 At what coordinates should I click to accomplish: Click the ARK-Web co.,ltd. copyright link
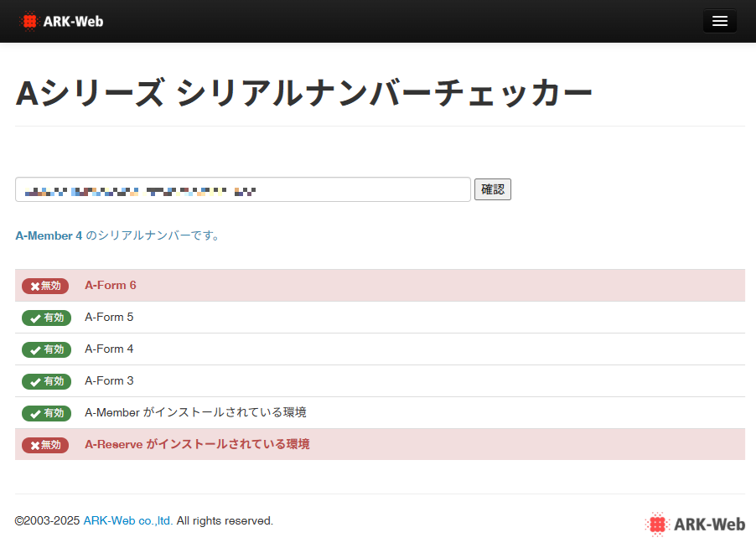click(x=127, y=520)
